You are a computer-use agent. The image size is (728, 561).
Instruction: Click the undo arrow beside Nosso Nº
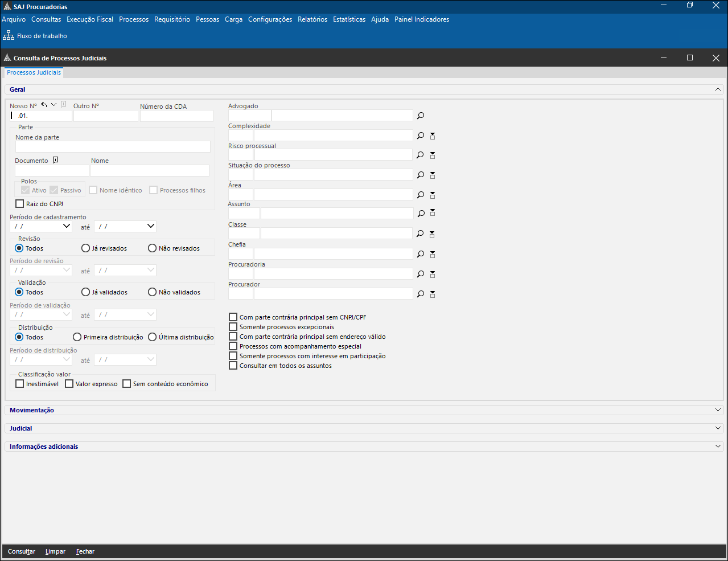click(x=44, y=105)
